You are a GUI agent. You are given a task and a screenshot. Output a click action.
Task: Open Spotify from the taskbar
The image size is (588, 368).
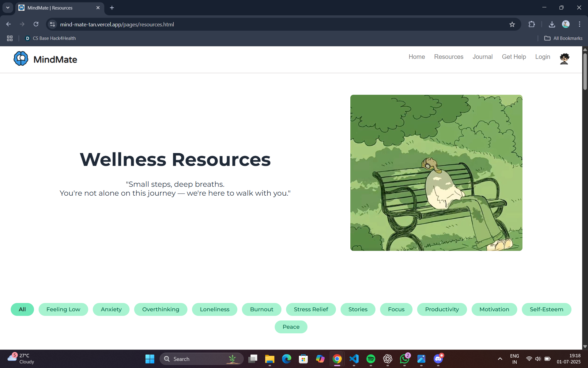pyautogui.click(x=371, y=358)
